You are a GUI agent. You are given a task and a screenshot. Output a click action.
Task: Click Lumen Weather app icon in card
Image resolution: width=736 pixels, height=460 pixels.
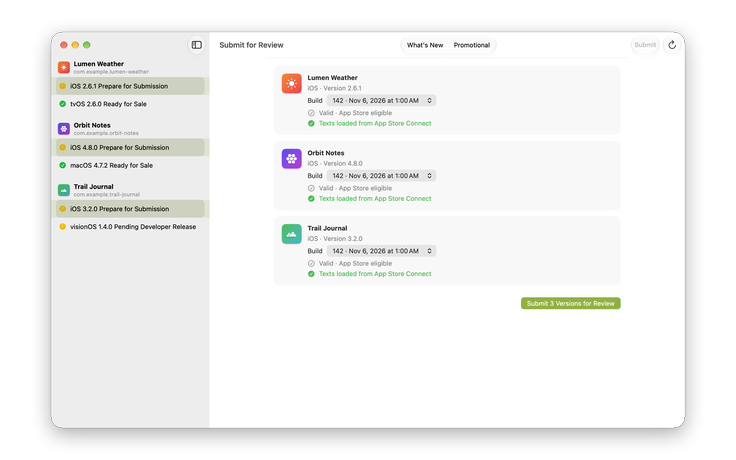pyautogui.click(x=291, y=84)
